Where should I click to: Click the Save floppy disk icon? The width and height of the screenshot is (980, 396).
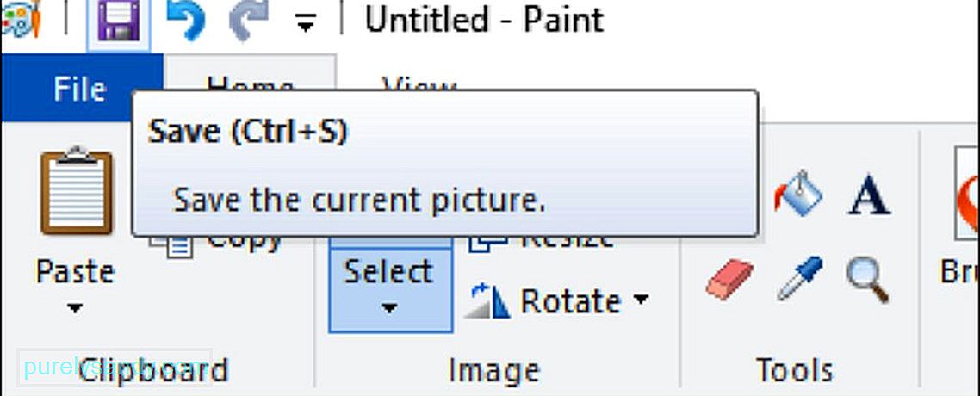[x=118, y=22]
